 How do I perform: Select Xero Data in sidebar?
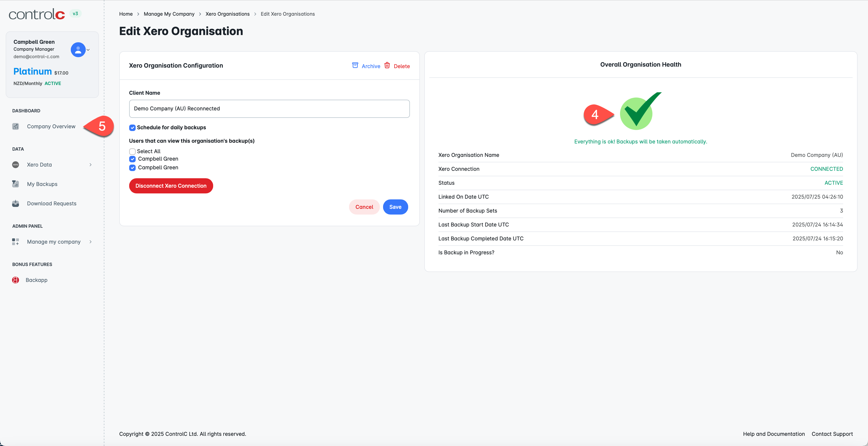pyautogui.click(x=39, y=165)
